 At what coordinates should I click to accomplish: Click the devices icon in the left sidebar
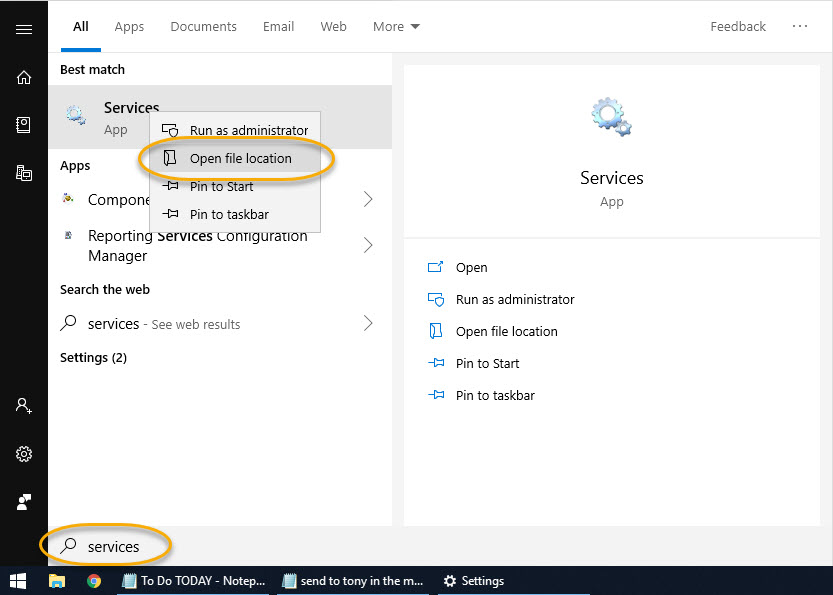(24, 173)
